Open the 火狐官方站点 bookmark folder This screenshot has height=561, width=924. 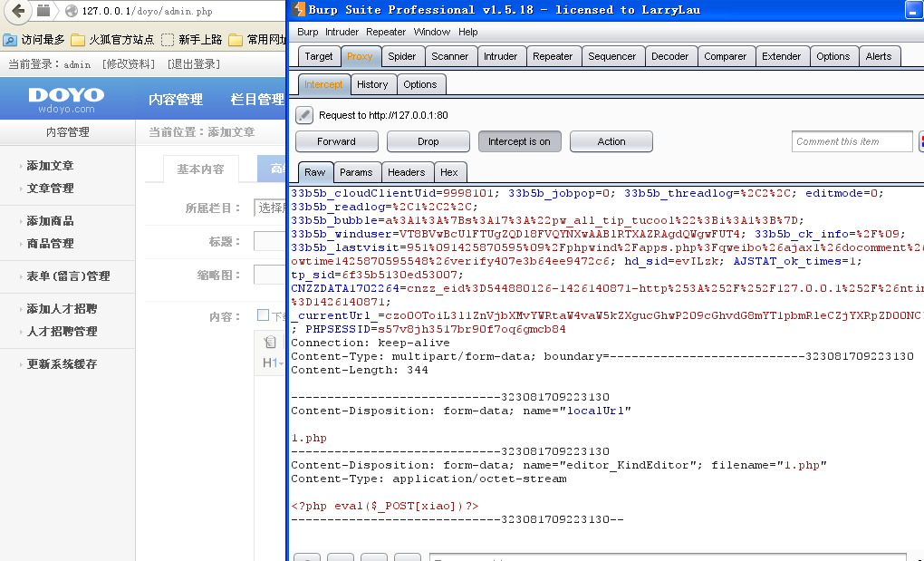point(112,40)
